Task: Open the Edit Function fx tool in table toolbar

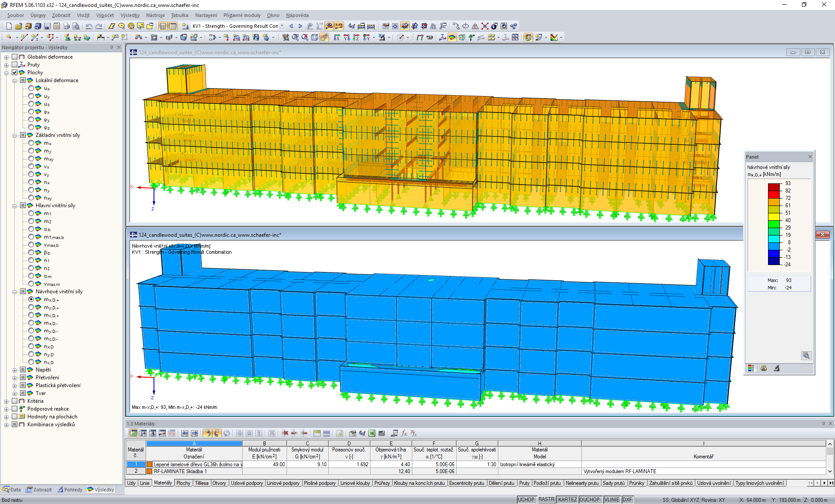Action: (404, 434)
